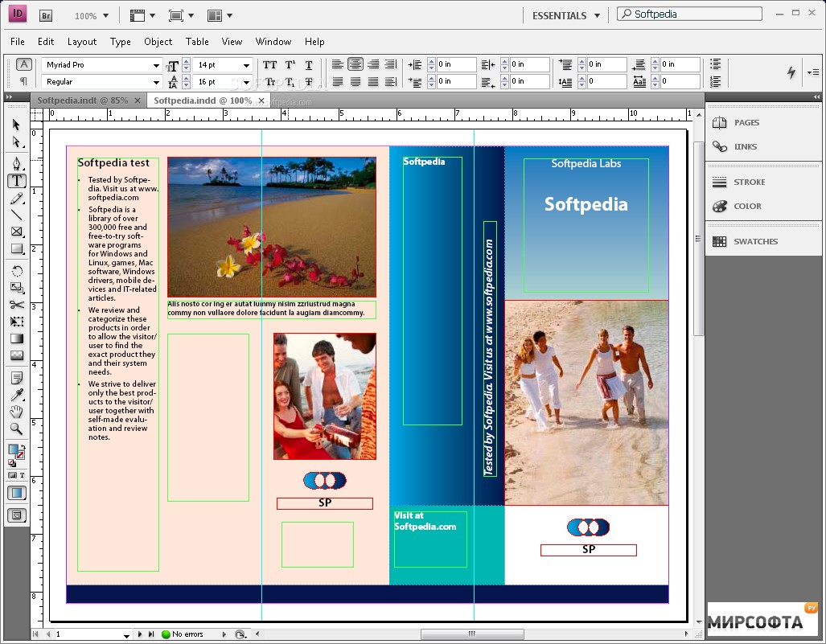Select the Note tool

16,378
